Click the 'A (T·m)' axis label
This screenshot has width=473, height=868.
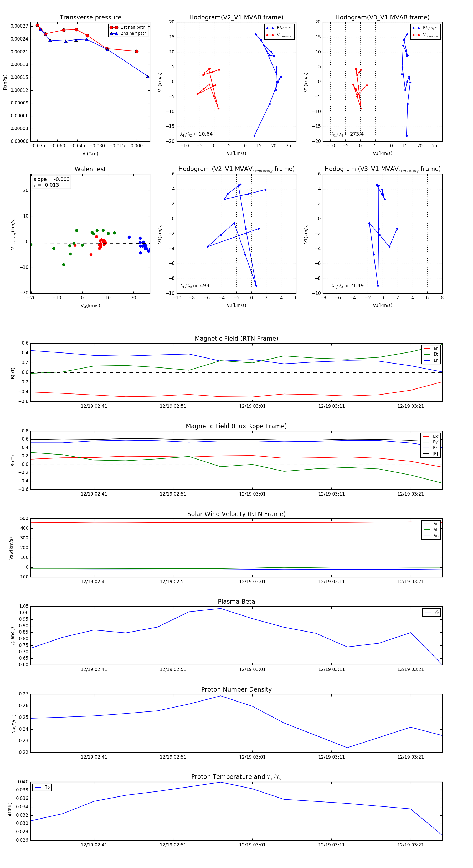(90, 154)
